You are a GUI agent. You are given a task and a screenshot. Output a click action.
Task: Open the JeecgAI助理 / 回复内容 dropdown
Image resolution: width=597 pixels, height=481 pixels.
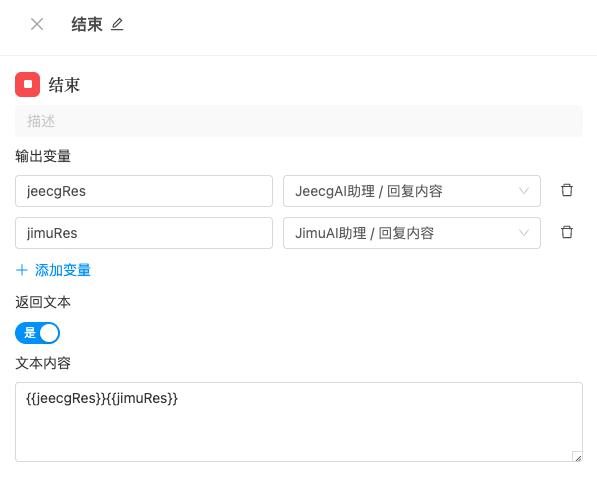pos(412,191)
